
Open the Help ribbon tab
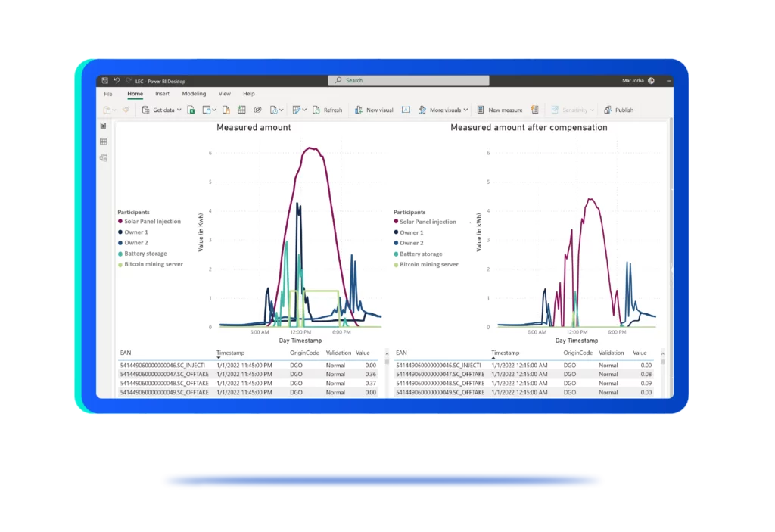[x=248, y=94]
